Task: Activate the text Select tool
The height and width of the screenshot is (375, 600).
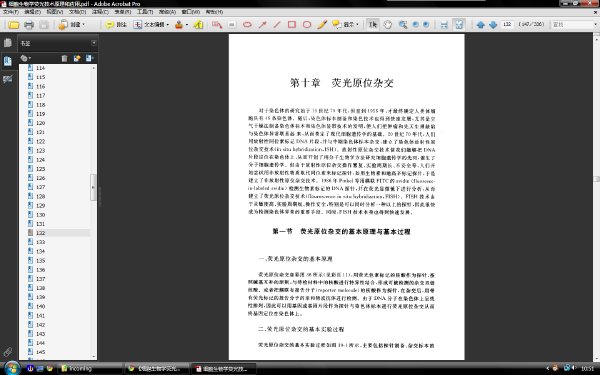Action: [x=373, y=25]
